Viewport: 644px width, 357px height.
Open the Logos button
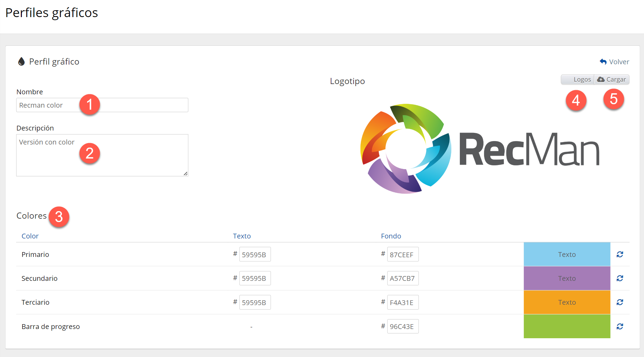(577, 80)
